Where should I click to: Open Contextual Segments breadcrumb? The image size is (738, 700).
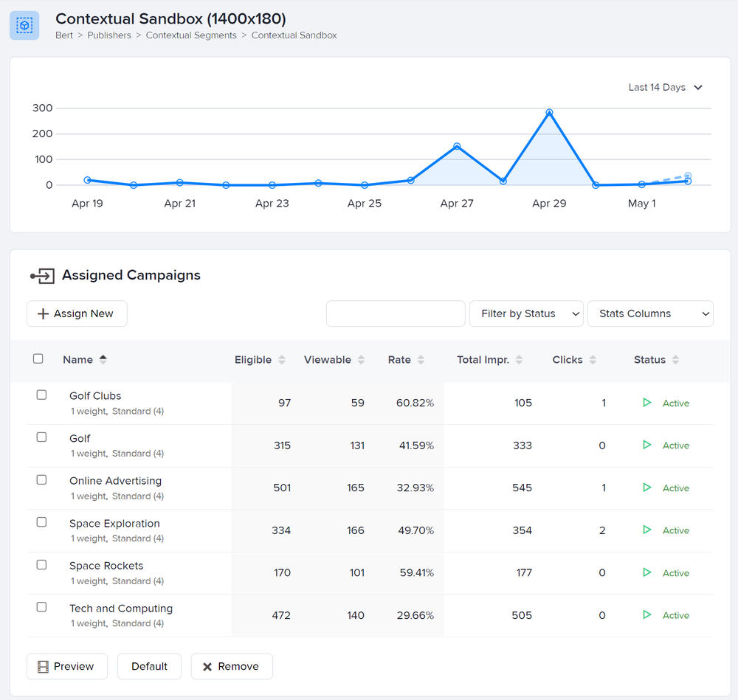(191, 35)
